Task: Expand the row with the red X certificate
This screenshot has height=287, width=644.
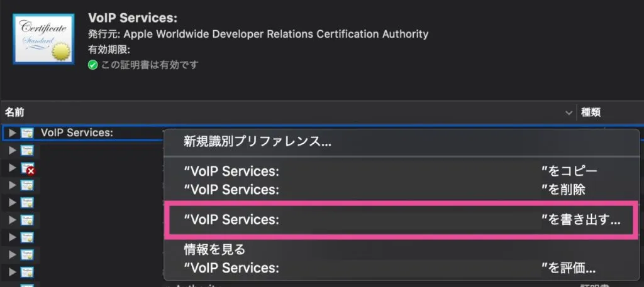Action: (x=12, y=168)
